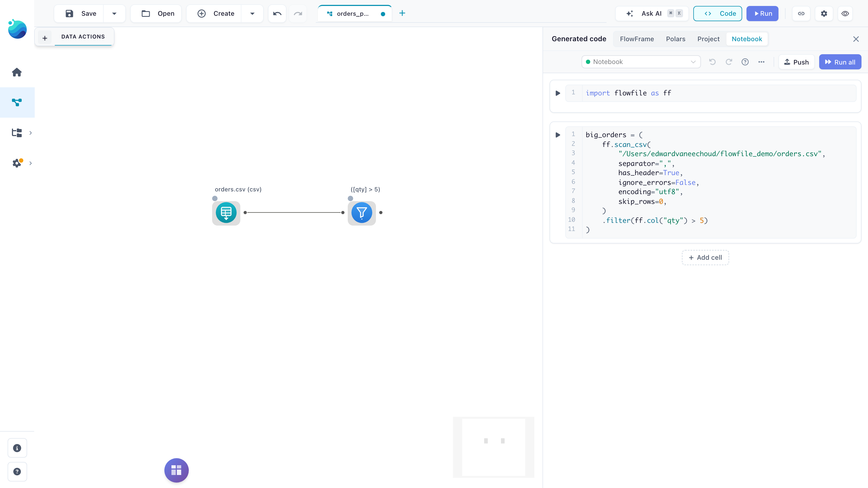Redo the flow change in toolbar

coord(298,14)
